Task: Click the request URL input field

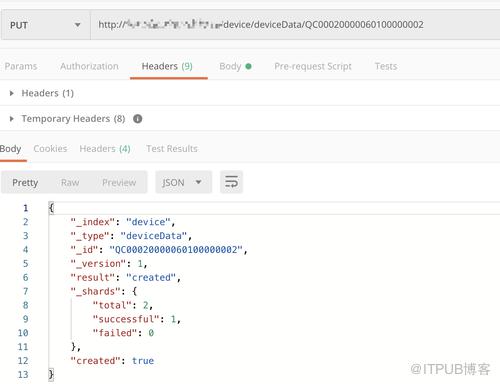Action: pyautogui.click(x=295, y=25)
